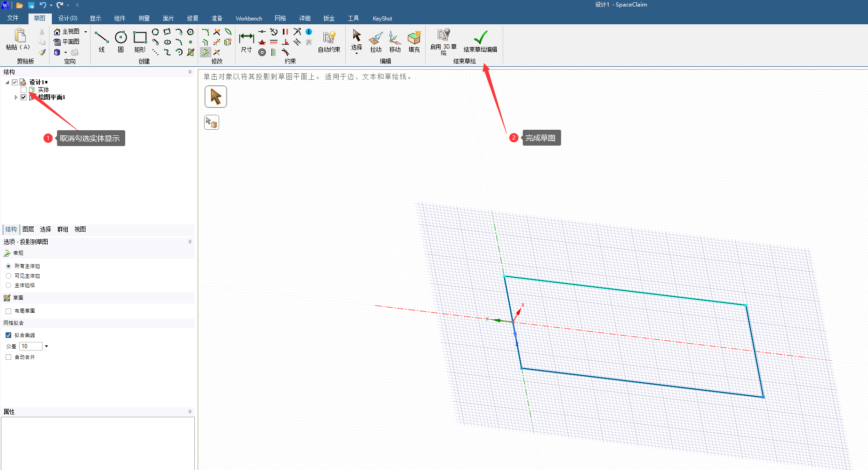The width and height of the screenshot is (868, 470).
Task: Open the 主视图 dropdown arrow
Action: point(85,32)
